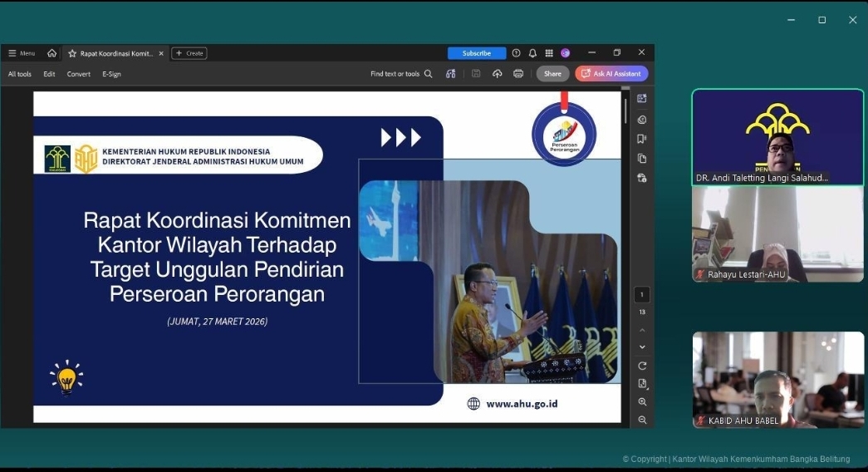Click the Find text or tools search

pyautogui.click(x=401, y=74)
